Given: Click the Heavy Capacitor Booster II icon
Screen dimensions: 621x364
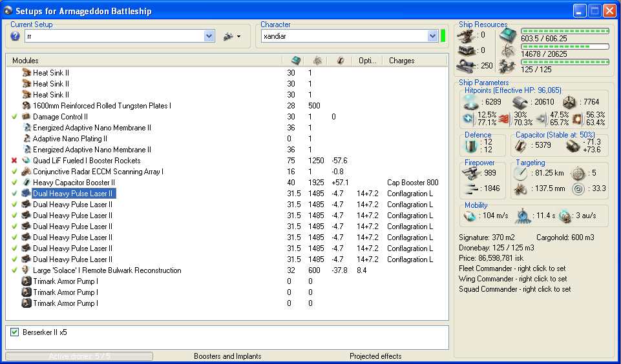Looking at the screenshot, I should 26,183.
